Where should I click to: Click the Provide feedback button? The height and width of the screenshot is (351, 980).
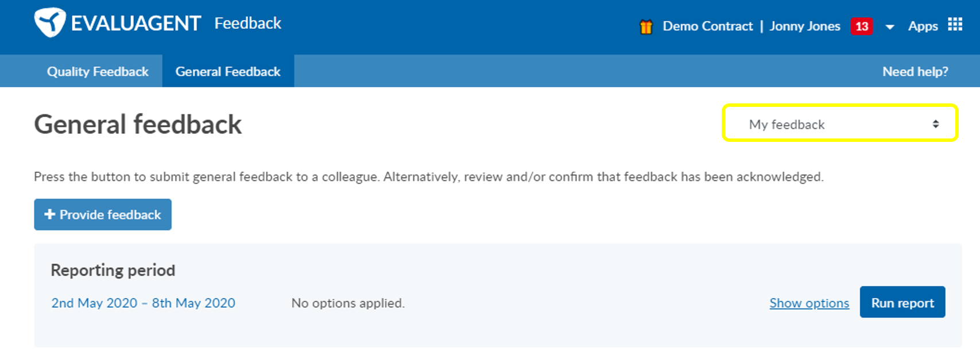tap(103, 214)
